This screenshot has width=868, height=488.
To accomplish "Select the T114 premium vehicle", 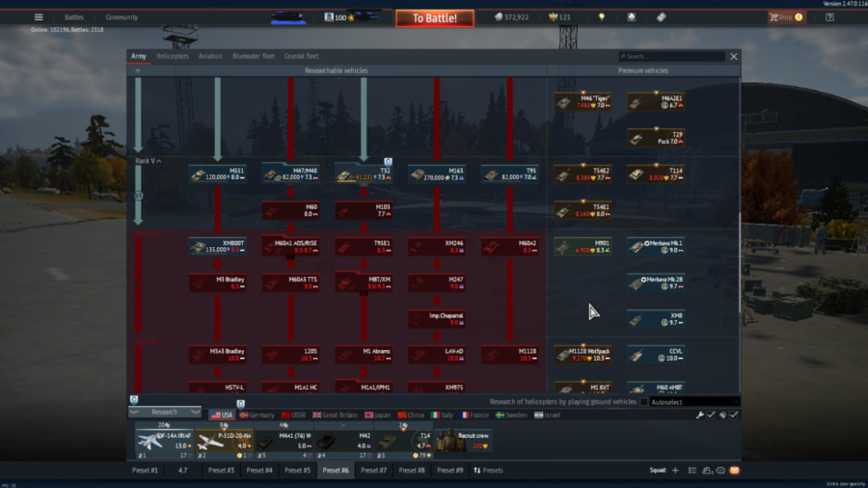I will [x=656, y=174].
